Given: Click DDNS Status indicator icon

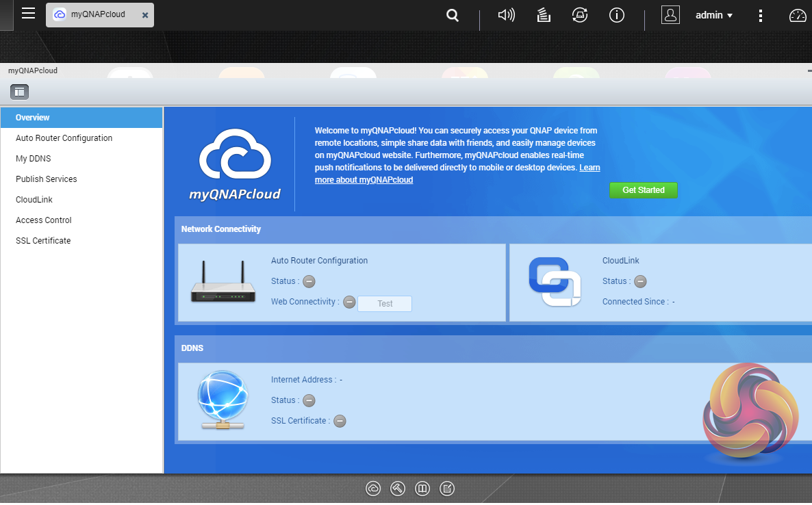Looking at the screenshot, I should click(309, 400).
